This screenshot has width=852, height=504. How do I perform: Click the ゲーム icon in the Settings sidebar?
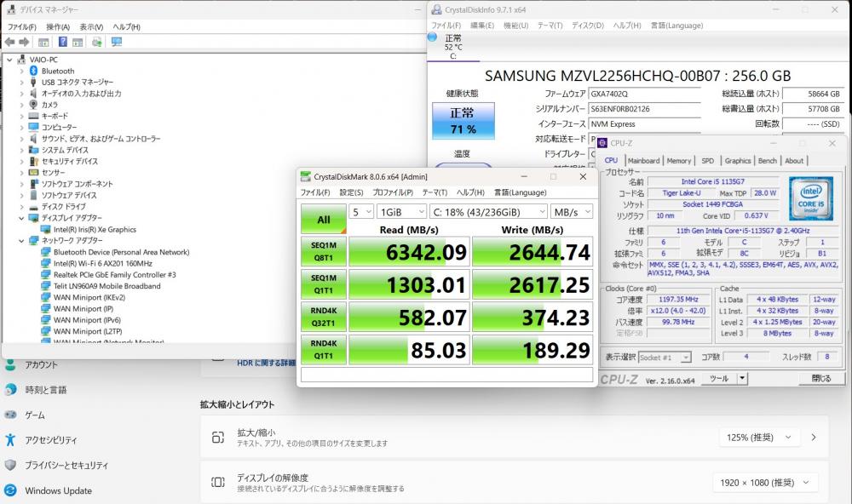click(10, 415)
